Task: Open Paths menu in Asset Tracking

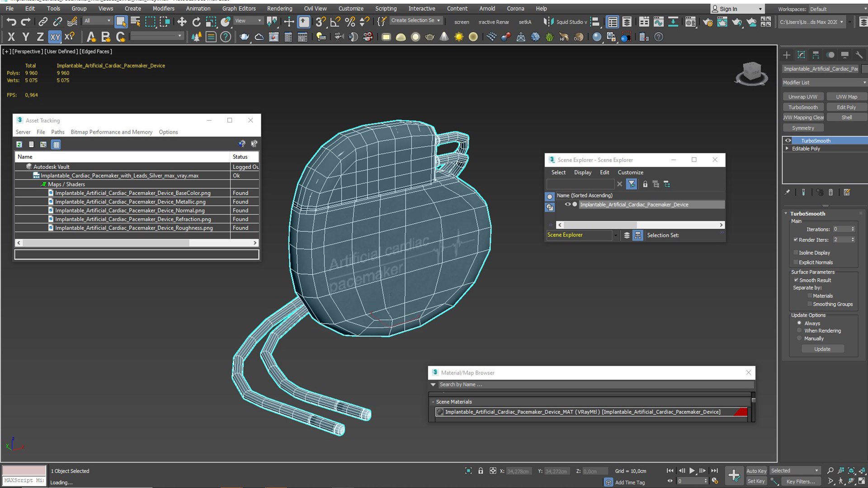Action: click(x=57, y=132)
